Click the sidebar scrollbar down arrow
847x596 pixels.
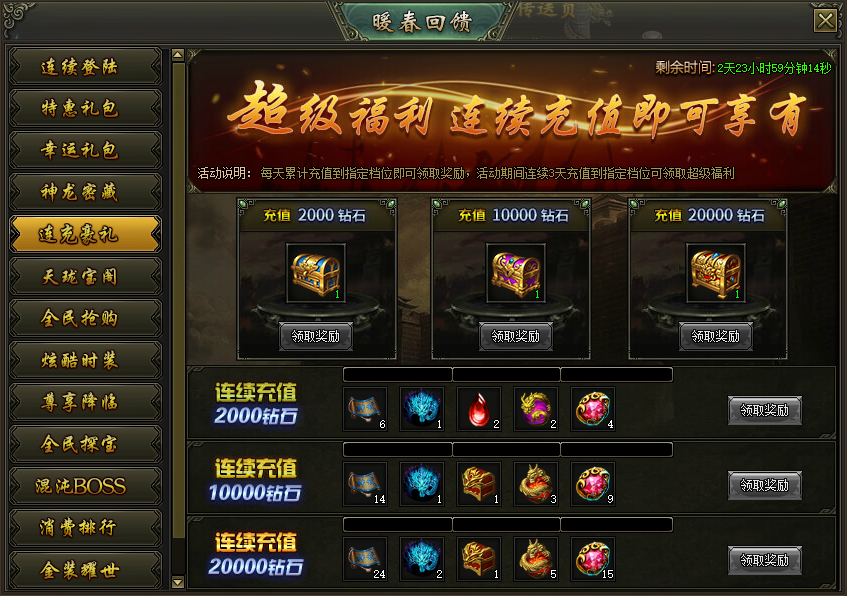point(178,582)
